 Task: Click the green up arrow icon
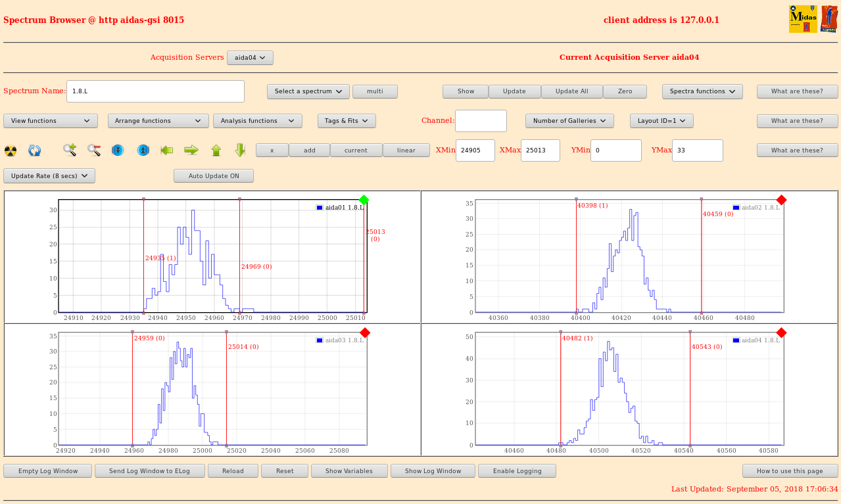coord(216,150)
